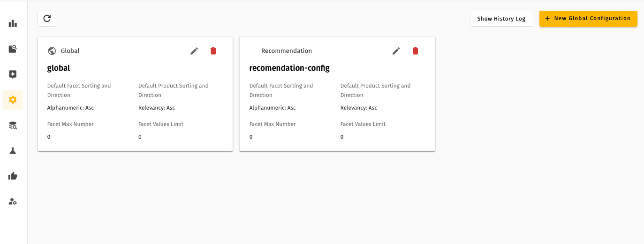Open the bar chart analytics sidebar icon
644x244 pixels.
13,23
